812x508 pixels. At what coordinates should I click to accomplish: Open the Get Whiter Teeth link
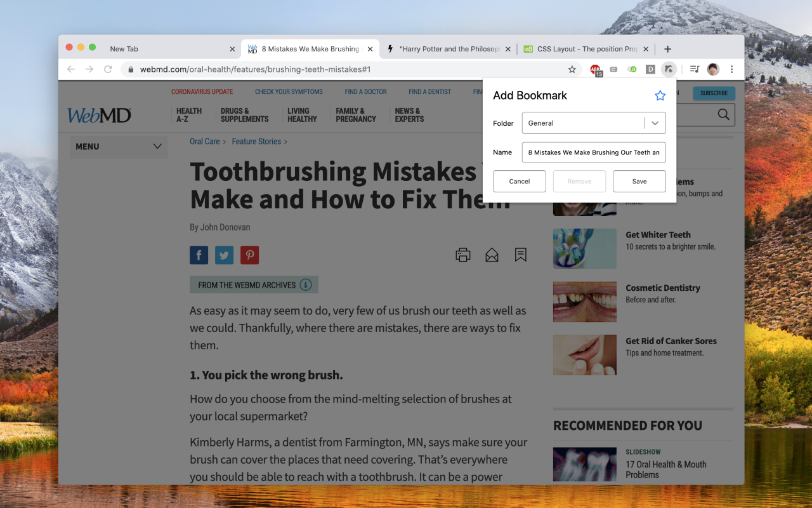658,235
